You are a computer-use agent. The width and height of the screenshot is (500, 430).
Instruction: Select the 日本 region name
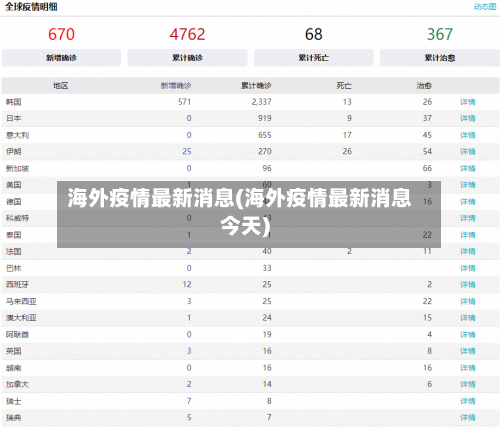(14, 118)
